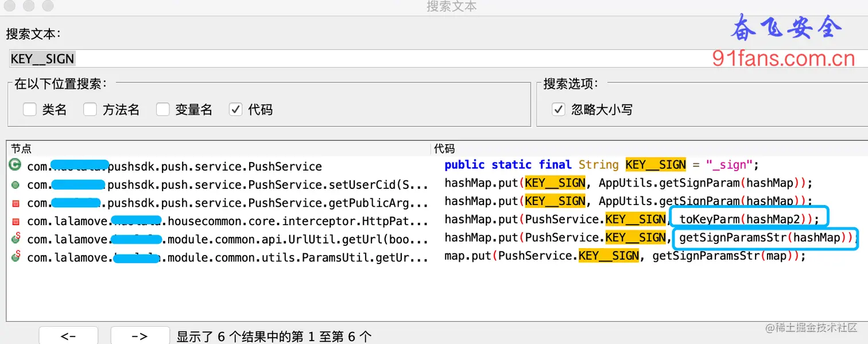Go to previous results page with <- button

[68, 336]
